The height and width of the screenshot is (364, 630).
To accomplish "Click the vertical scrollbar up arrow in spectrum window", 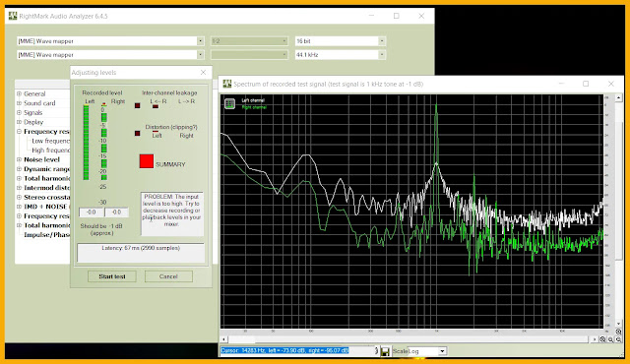I will (618, 98).
